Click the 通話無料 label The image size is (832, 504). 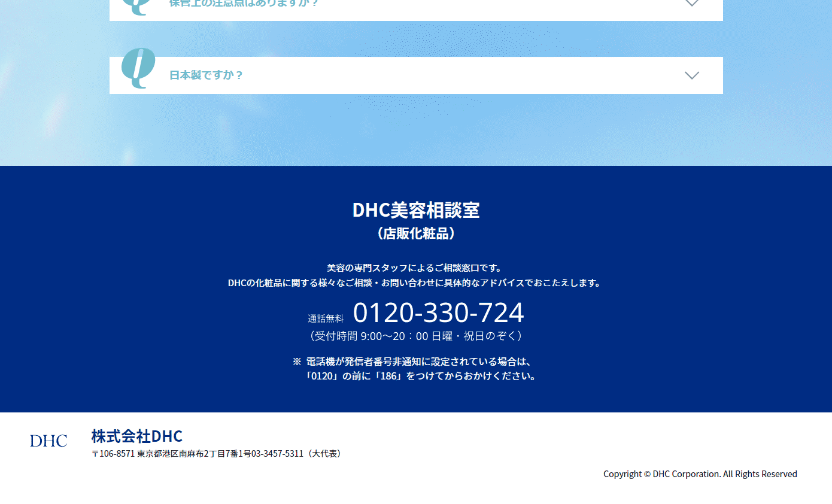[326, 319]
